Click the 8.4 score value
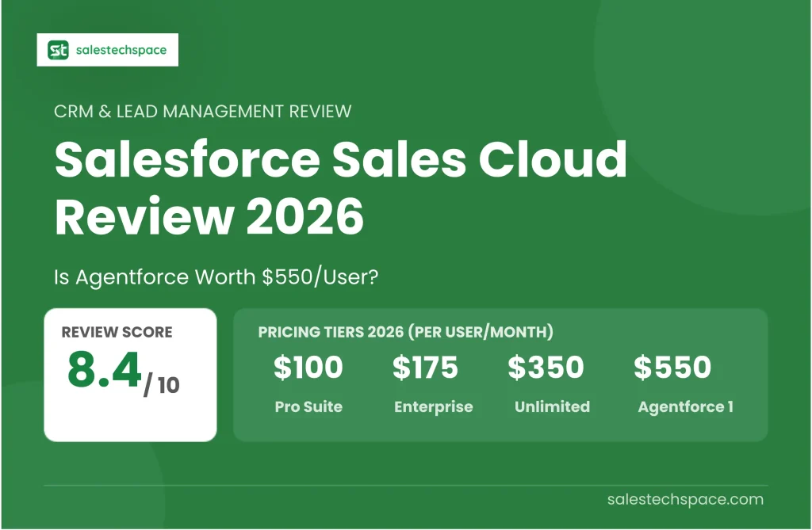Screen dimensions: 812x530 point(104,369)
